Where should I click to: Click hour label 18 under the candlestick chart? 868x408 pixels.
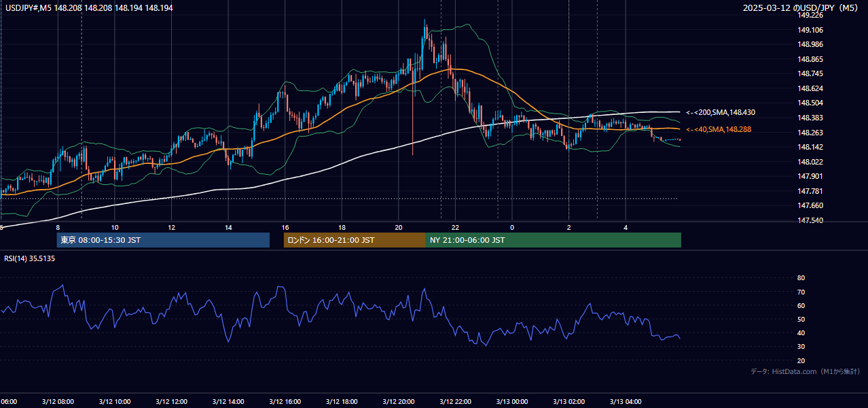pyautogui.click(x=342, y=227)
